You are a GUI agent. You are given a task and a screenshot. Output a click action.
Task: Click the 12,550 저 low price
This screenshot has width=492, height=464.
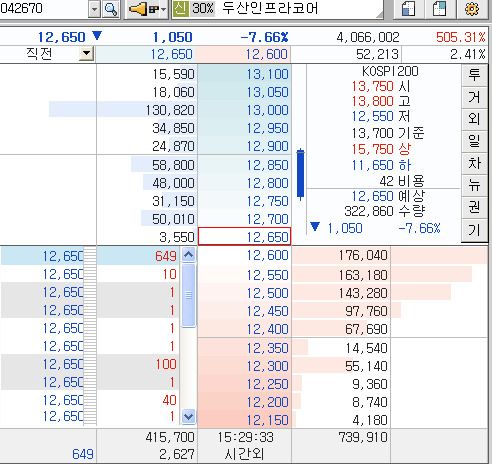pos(381,116)
